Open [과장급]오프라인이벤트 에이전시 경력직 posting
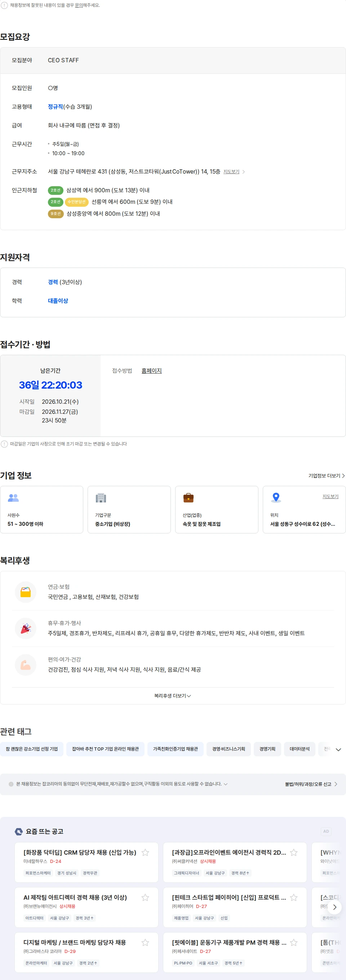 229,853
